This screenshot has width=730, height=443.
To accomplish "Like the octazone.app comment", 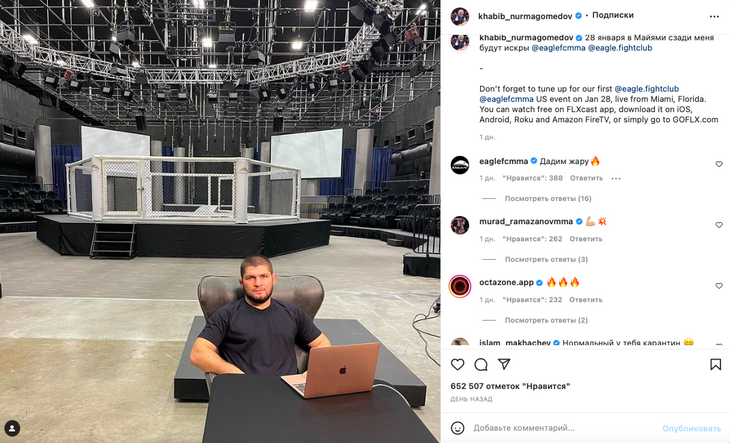I will click(719, 286).
